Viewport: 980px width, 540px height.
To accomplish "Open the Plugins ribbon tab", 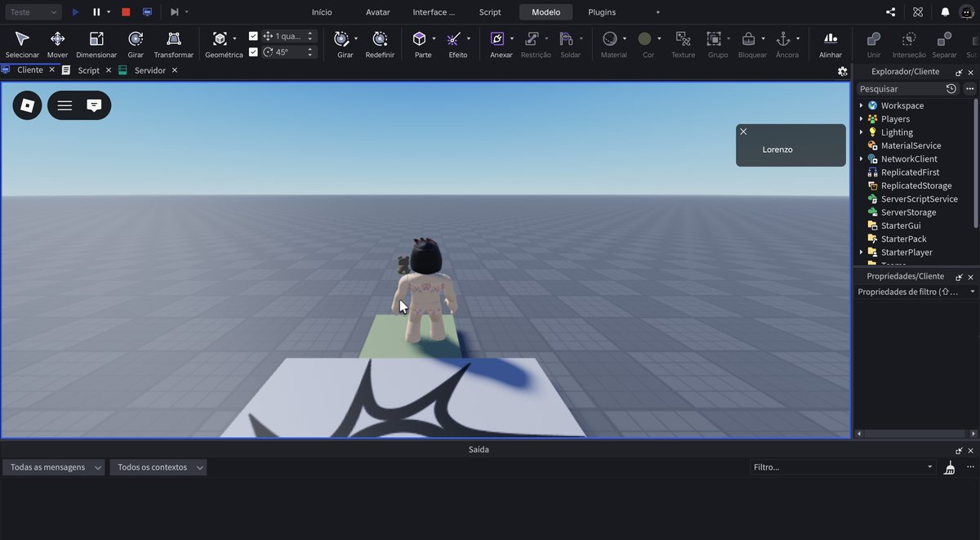I will pyautogui.click(x=602, y=12).
